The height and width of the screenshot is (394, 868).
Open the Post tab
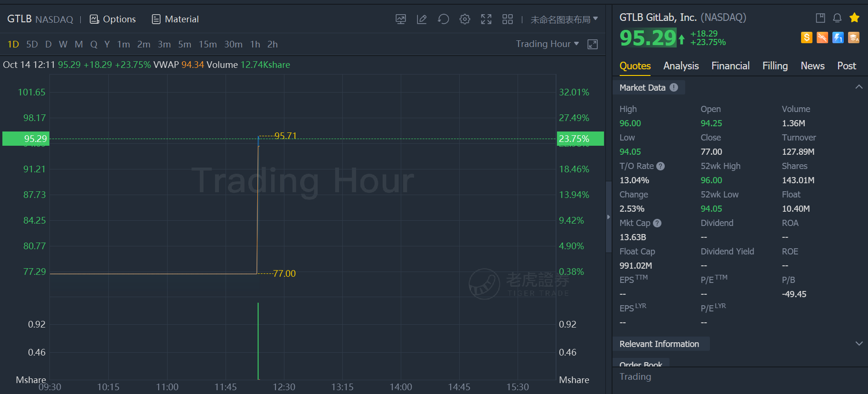[847, 66]
